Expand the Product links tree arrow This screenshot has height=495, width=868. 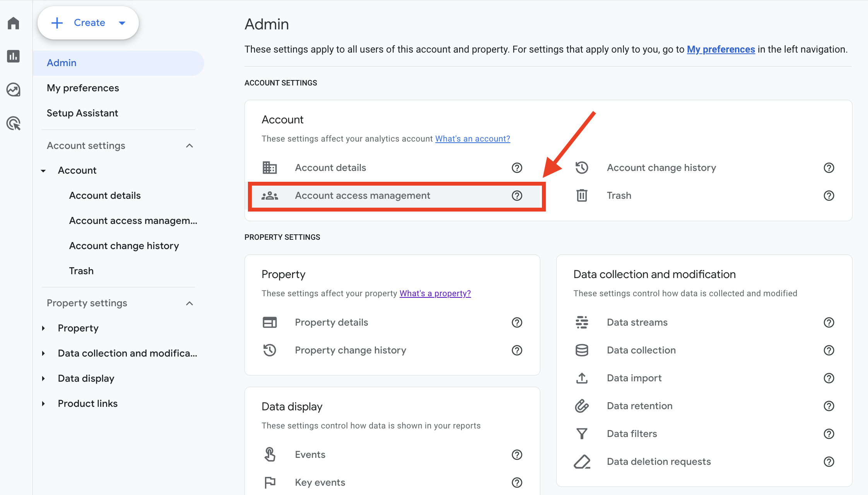(x=43, y=404)
